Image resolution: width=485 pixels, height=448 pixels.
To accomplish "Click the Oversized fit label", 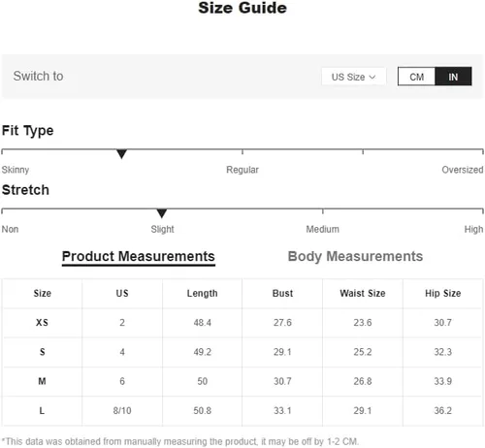I will [x=463, y=170].
